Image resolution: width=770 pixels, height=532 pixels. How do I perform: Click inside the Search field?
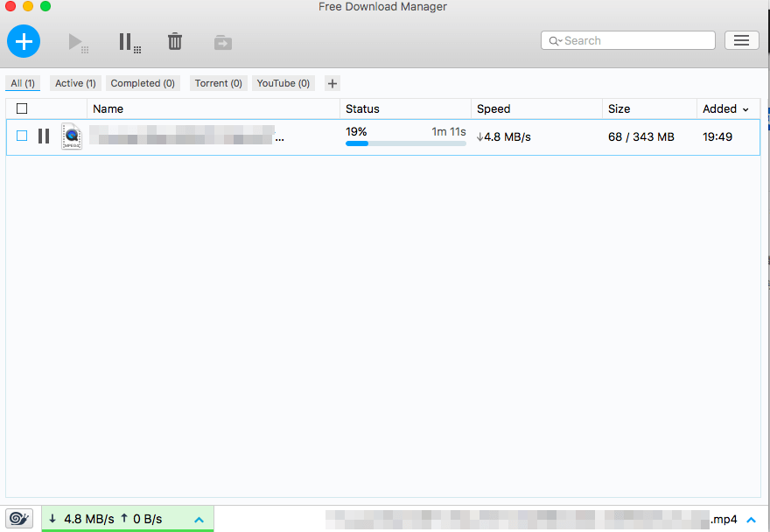628,40
